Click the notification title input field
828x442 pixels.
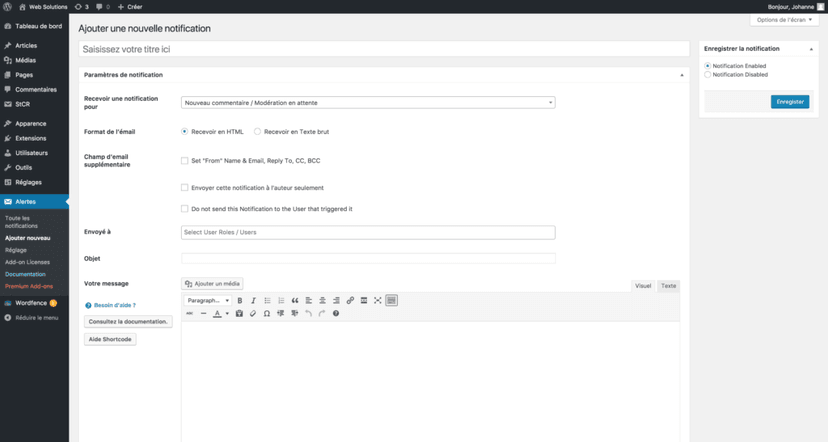click(x=384, y=49)
